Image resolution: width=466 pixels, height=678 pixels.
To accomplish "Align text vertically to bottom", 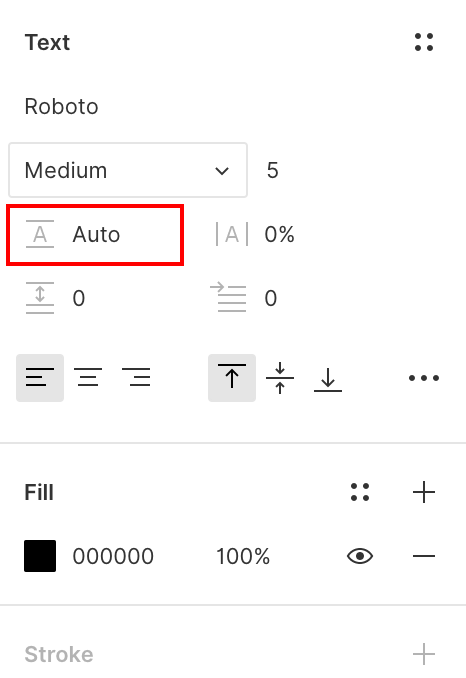I will pos(328,379).
